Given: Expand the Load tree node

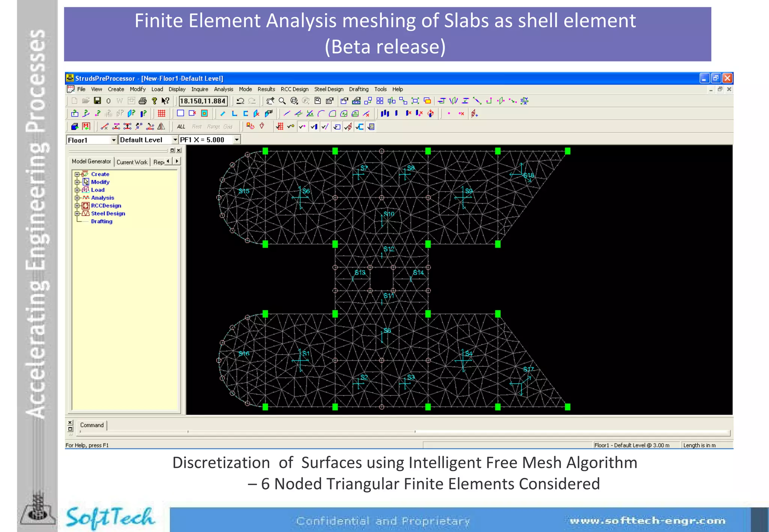Looking at the screenshot, I should [x=77, y=190].
